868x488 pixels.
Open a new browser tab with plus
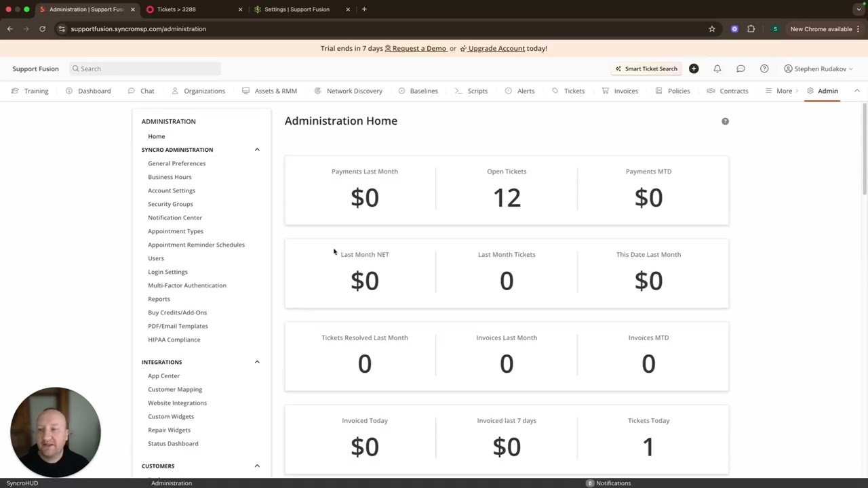point(364,9)
